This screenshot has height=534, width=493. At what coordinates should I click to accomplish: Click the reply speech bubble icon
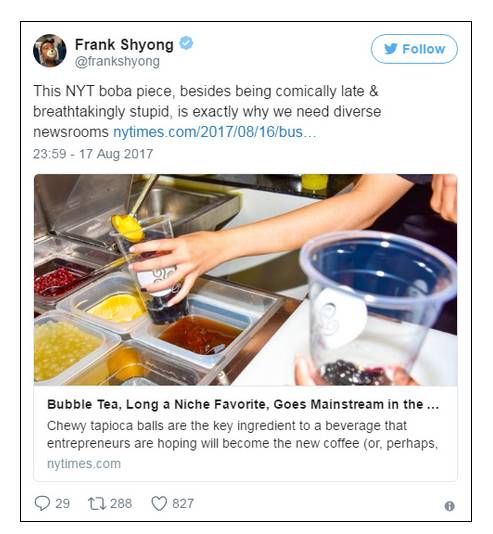tap(42, 503)
